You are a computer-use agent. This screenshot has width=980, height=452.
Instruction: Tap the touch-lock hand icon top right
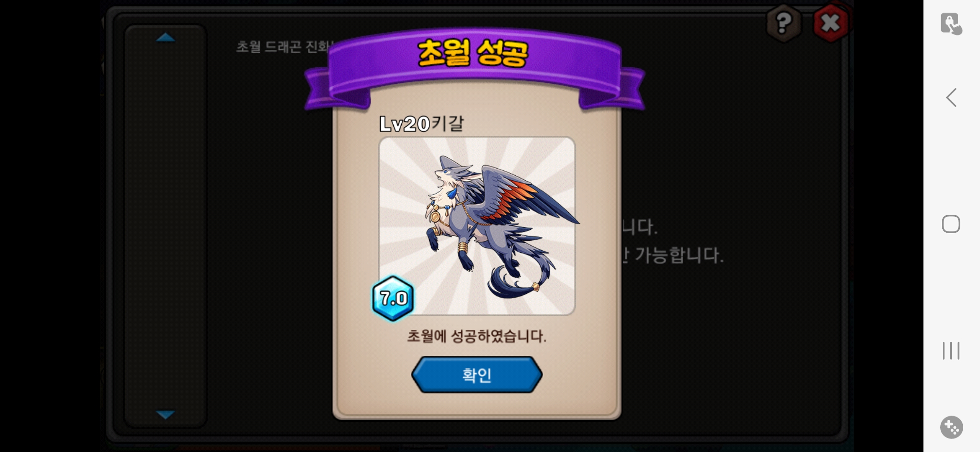click(951, 23)
